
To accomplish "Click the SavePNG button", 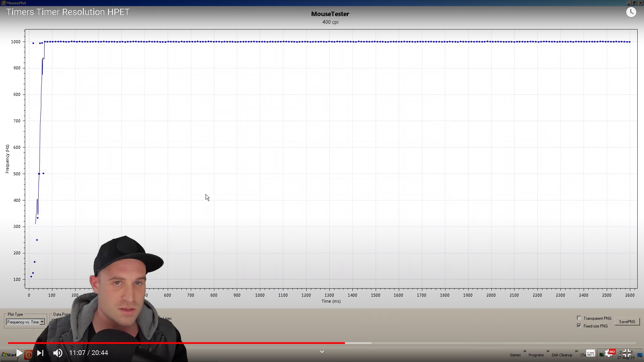I will pyautogui.click(x=627, y=322).
